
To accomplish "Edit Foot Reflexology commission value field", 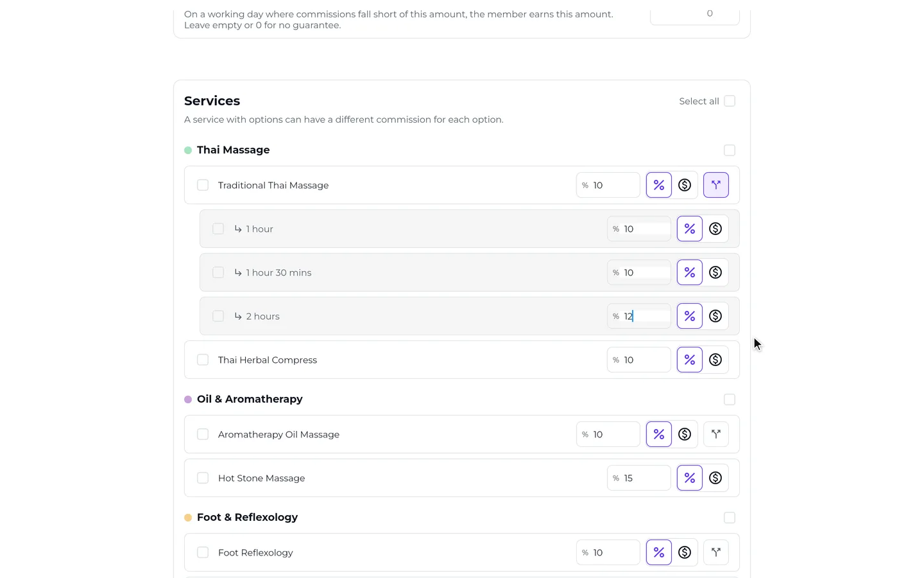I will point(608,552).
